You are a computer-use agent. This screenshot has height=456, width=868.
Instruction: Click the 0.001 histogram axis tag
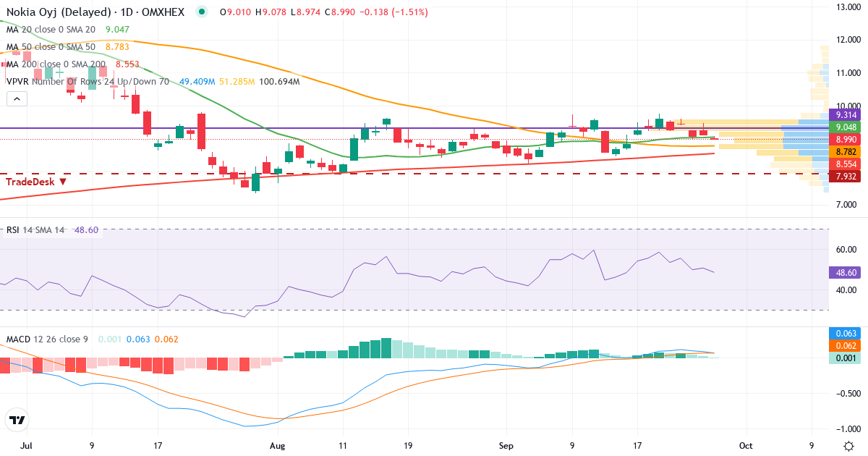coord(846,358)
